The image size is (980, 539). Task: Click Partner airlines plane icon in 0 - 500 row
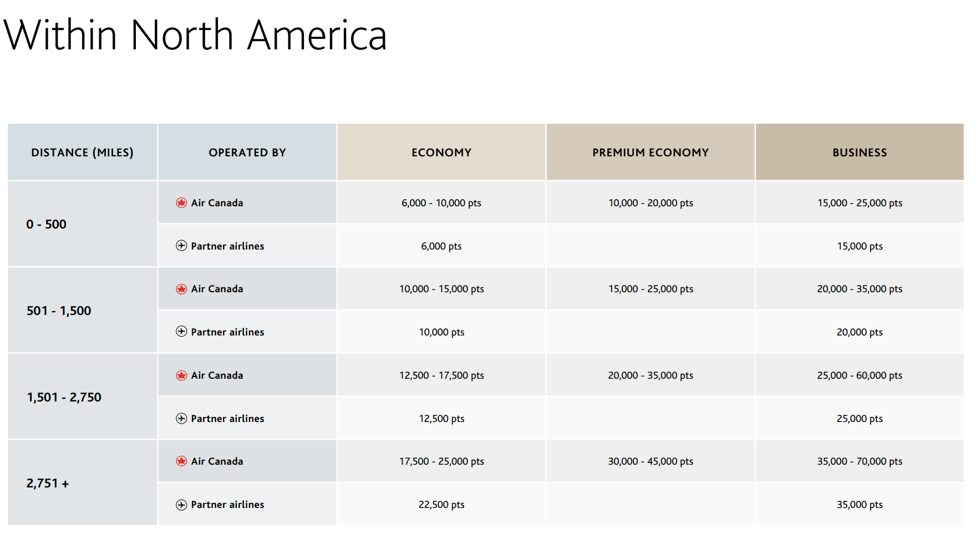(181, 246)
